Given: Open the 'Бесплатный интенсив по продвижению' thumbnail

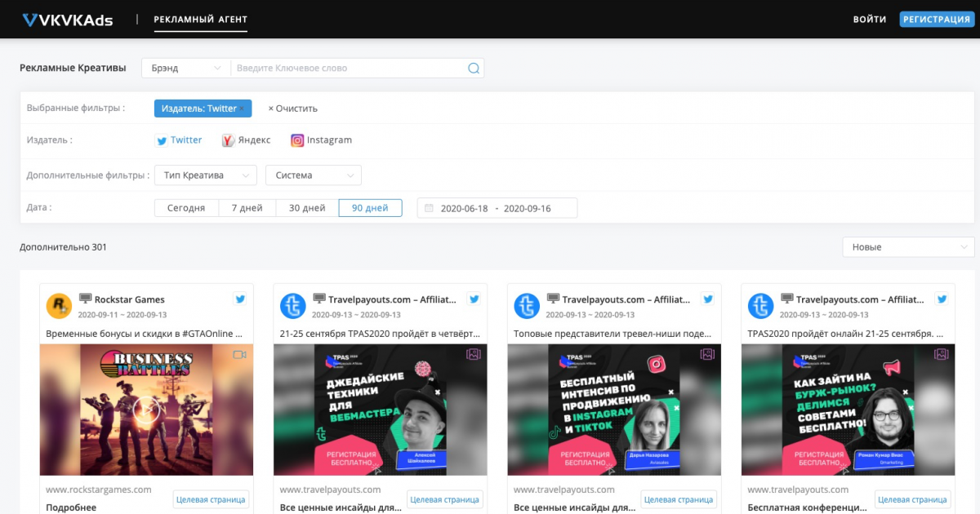Looking at the screenshot, I should tap(614, 410).
